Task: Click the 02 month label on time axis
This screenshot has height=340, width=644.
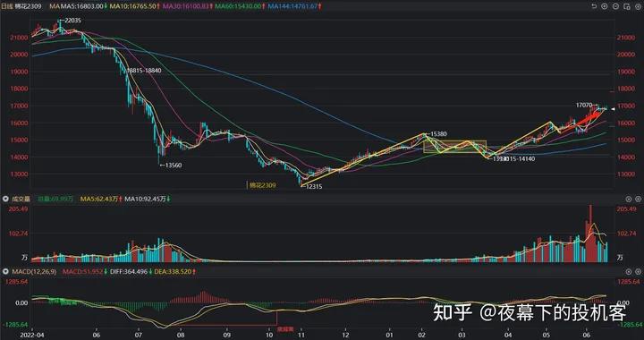Action: click(422, 335)
